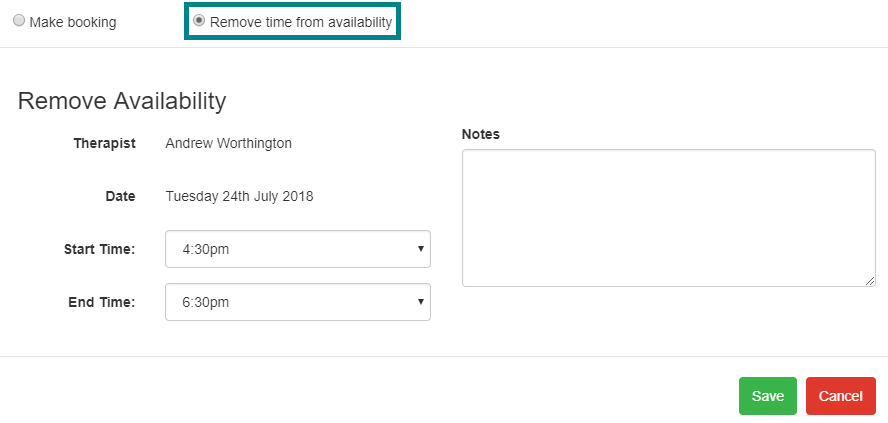Screen dimensions: 888x423
Task: Save the availability removal
Action: pos(768,396)
